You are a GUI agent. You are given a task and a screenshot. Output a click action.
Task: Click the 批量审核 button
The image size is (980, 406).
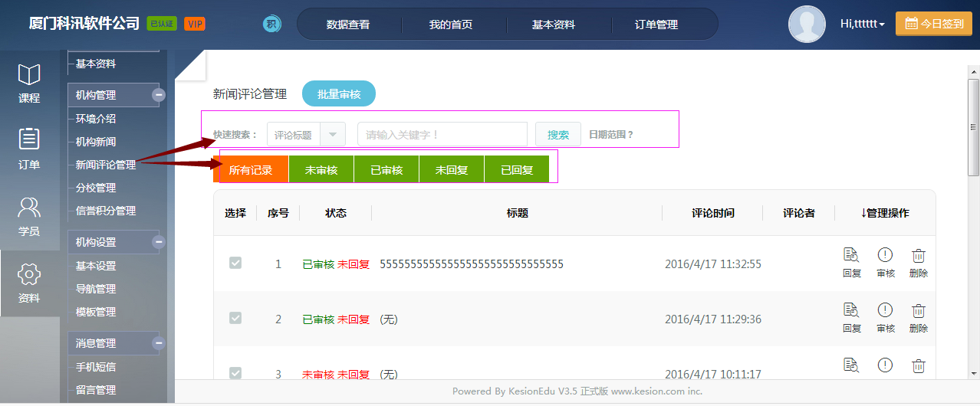(x=339, y=94)
